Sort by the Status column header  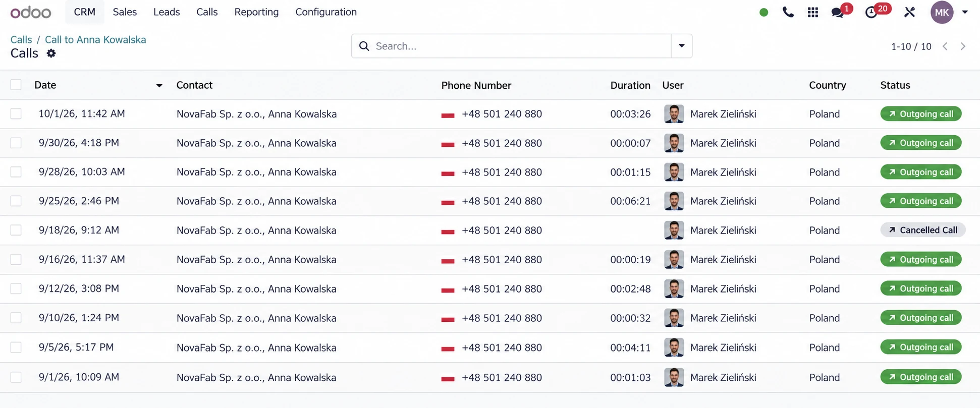tap(895, 85)
